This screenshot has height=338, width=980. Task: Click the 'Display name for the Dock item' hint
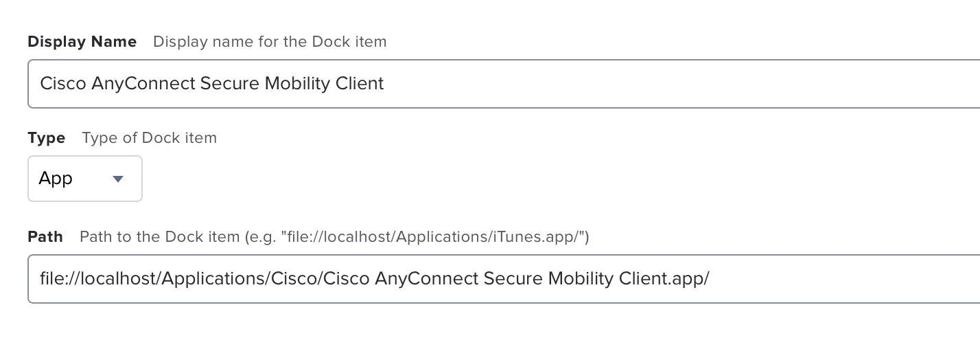point(270,42)
